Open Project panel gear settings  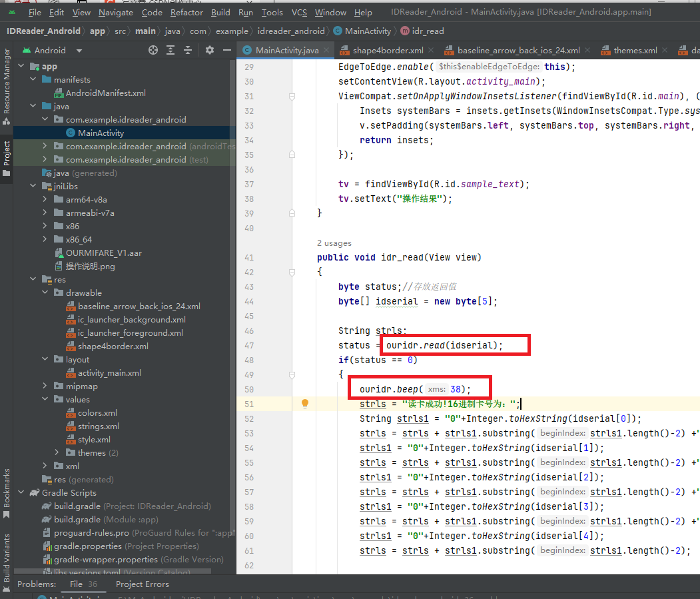coord(210,50)
